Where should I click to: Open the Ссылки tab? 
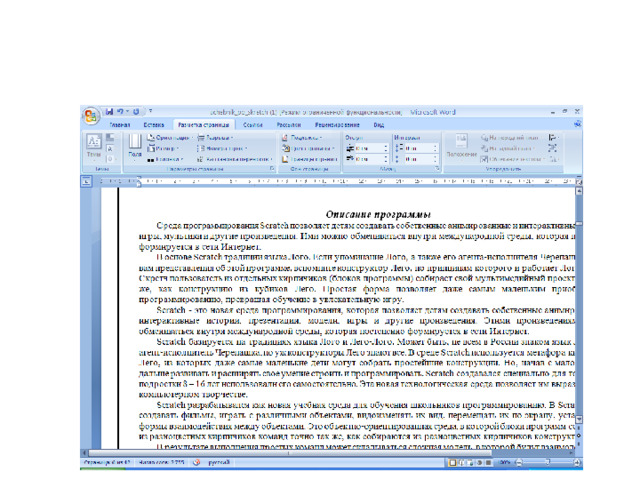click(x=253, y=125)
